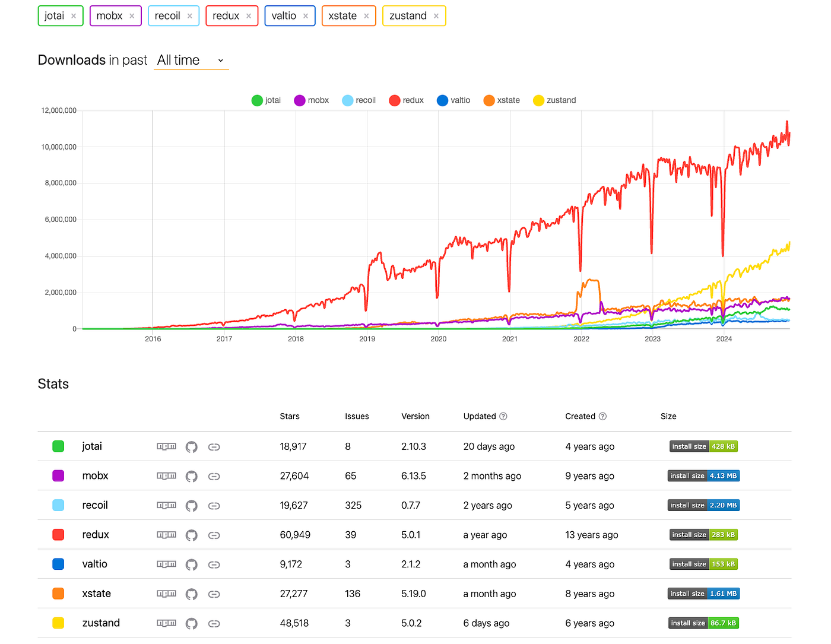
Task: Open the valtio package link in Stats
Action: [95, 564]
